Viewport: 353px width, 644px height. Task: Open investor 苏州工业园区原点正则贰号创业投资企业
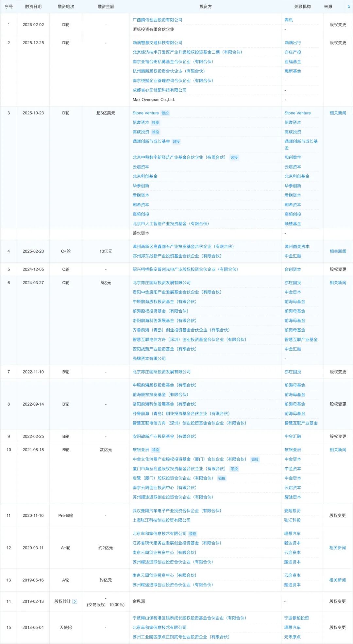(181, 637)
